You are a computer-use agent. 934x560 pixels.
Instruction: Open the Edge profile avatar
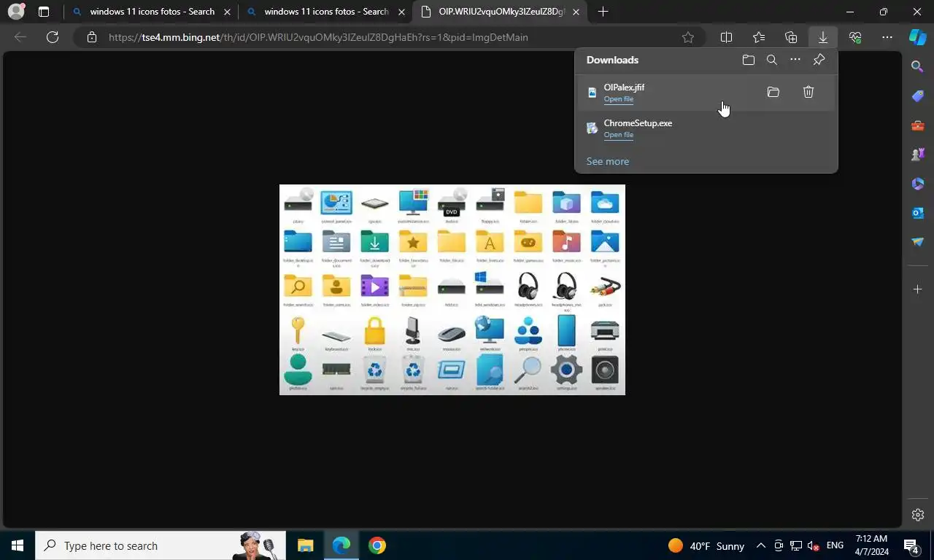pos(16,12)
